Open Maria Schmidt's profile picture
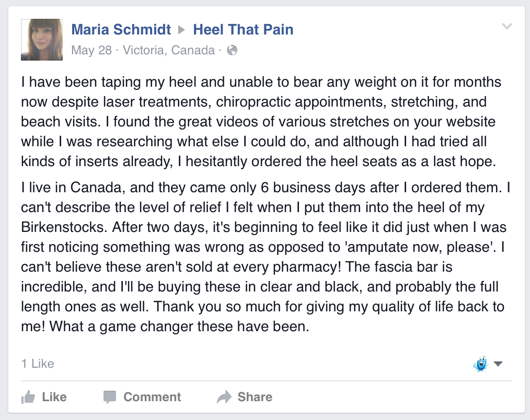The height and width of the screenshot is (420, 530). (42, 40)
